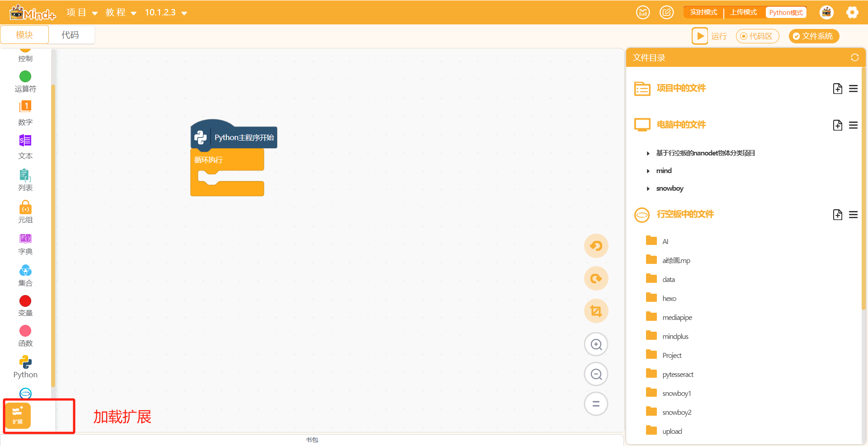The width and height of the screenshot is (868, 446).
Task: Open the 教程 tutorial dropdown menu
Action: (121, 13)
